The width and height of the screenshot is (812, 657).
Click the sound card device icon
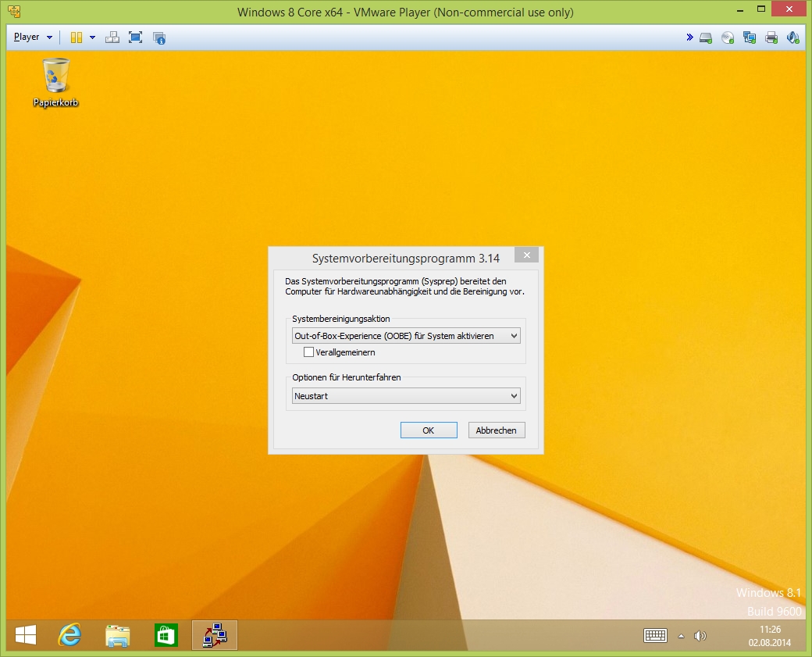(792, 37)
